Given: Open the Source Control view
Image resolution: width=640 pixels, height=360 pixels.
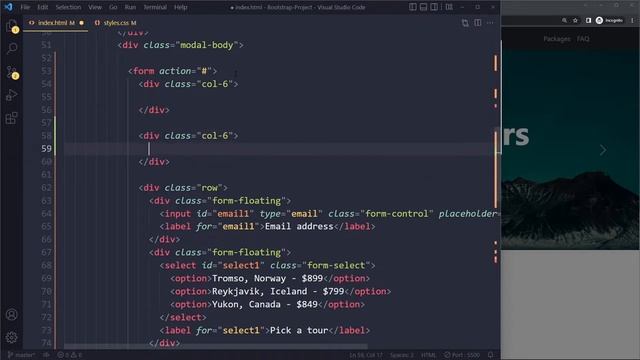Looking at the screenshot, I should pos(12,72).
